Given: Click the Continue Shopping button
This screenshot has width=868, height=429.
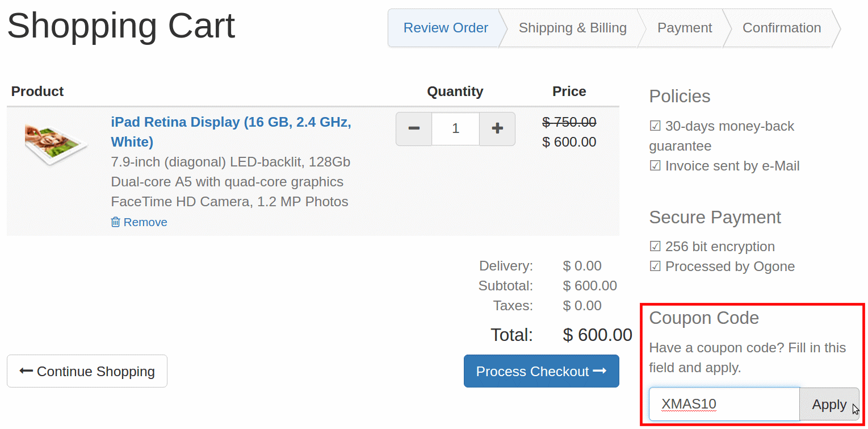Looking at the screenshot, I should click(x=87, y=371).
